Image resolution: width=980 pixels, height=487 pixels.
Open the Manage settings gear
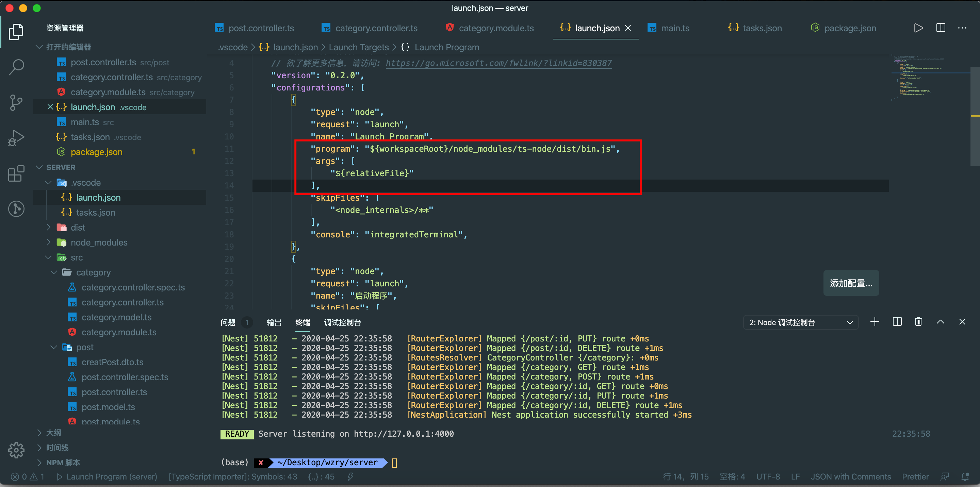point(16,450)
